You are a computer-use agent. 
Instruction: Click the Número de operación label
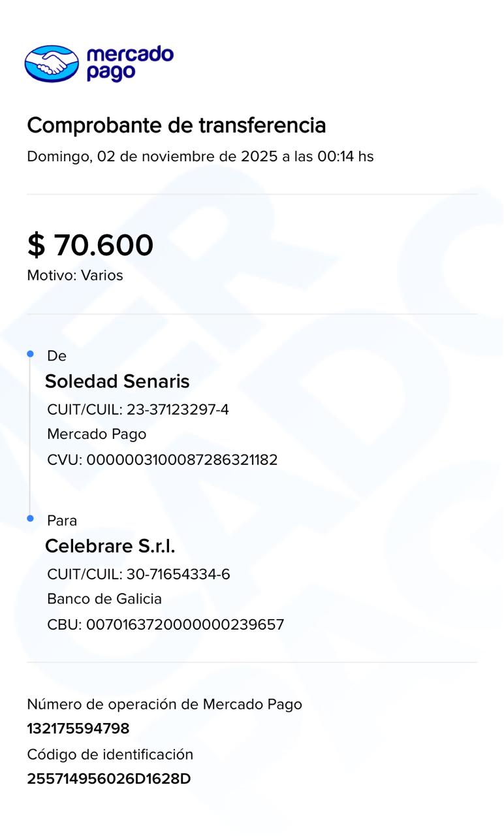165,704
